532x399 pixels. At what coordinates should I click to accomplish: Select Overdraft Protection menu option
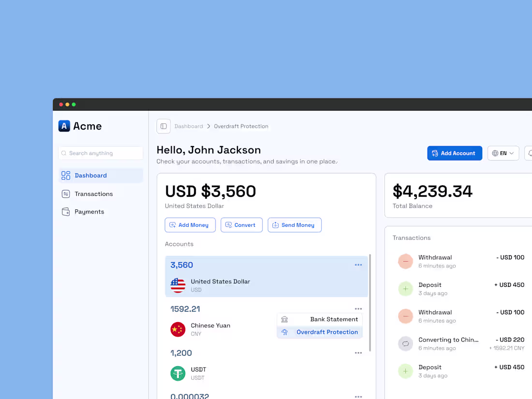pyautogui.click(x=320, y=332)
